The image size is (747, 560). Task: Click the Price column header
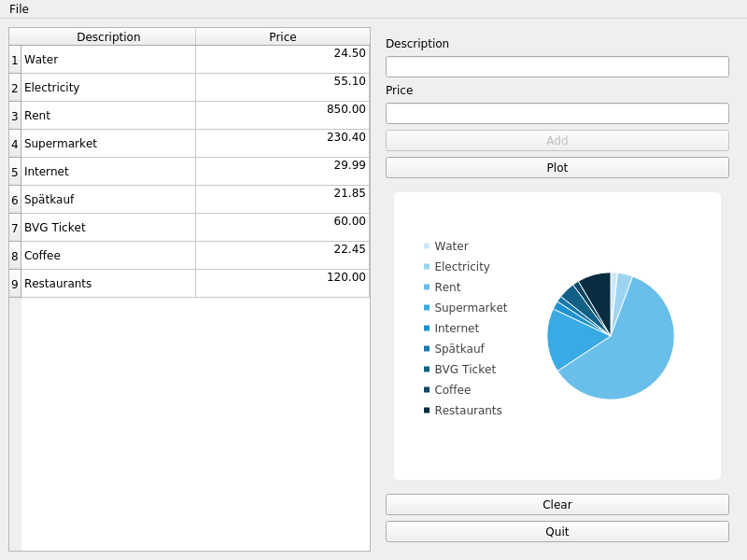point(280,36)
